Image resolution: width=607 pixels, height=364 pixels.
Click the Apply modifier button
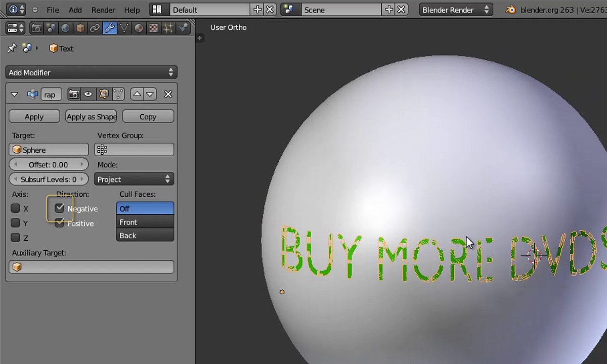pyautogui.click(x=34, y=116)
